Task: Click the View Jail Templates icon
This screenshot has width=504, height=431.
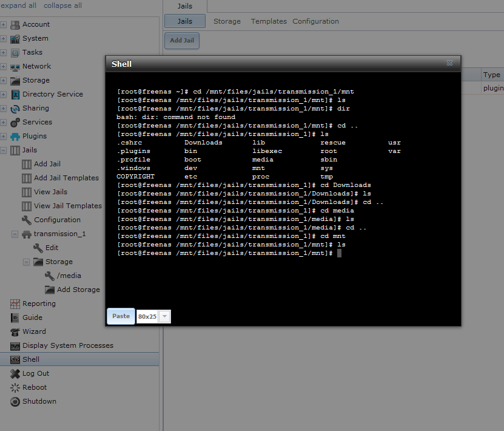Action: (26, 206)
